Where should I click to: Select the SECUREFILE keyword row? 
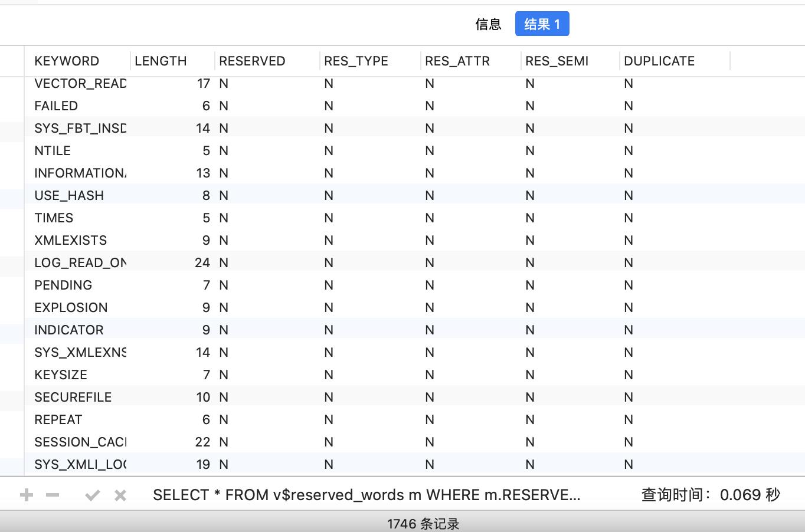click(73, 397)
